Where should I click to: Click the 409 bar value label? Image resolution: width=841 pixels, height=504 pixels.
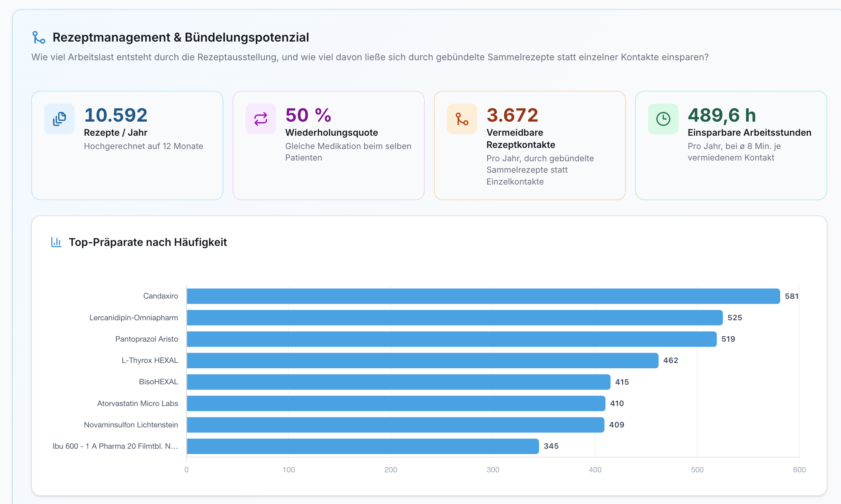pyautogui.click(x=616, y=425)
